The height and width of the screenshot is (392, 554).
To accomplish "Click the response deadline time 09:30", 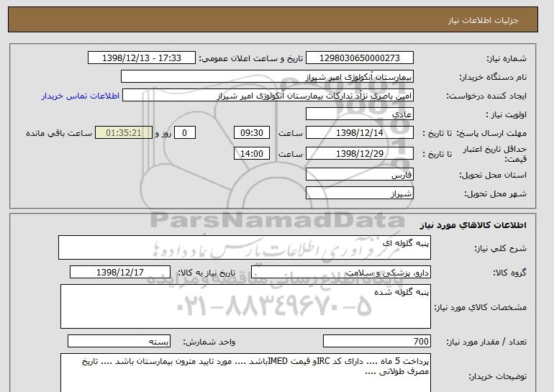I will tap(252, 133).
